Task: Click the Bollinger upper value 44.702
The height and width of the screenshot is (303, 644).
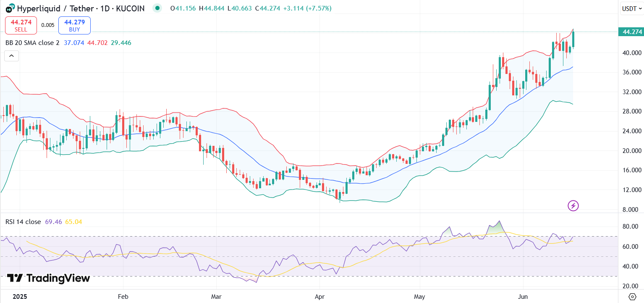Action: 97,43
